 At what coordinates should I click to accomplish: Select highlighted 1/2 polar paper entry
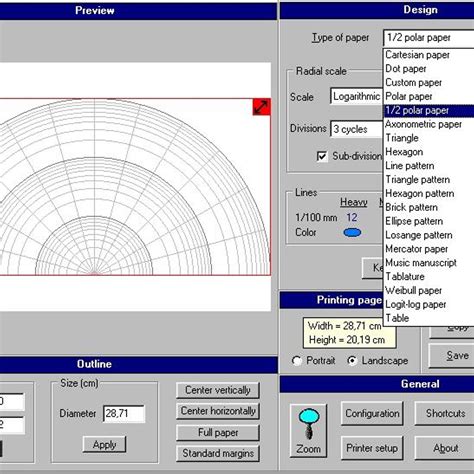(429, 111)
